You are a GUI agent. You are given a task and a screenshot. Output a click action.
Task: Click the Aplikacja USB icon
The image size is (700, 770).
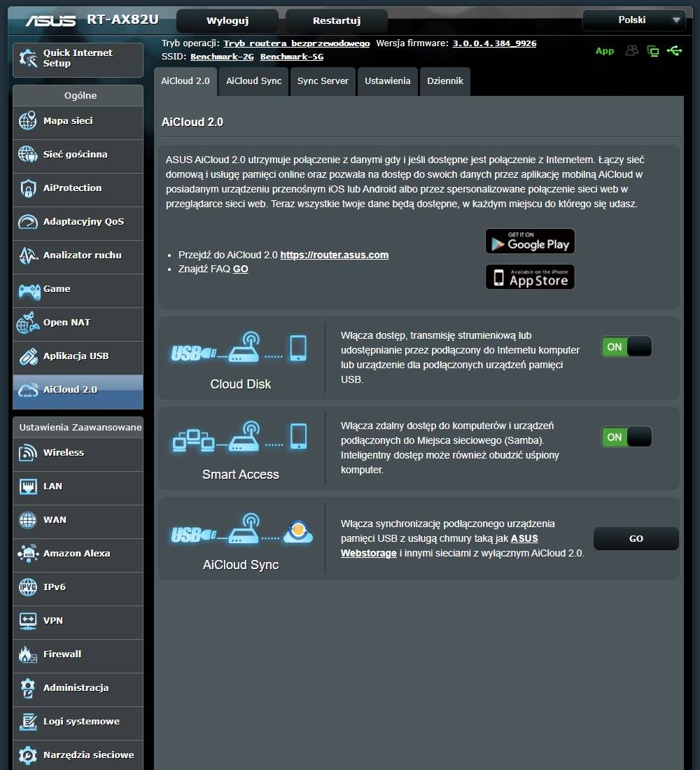[28, 356]
